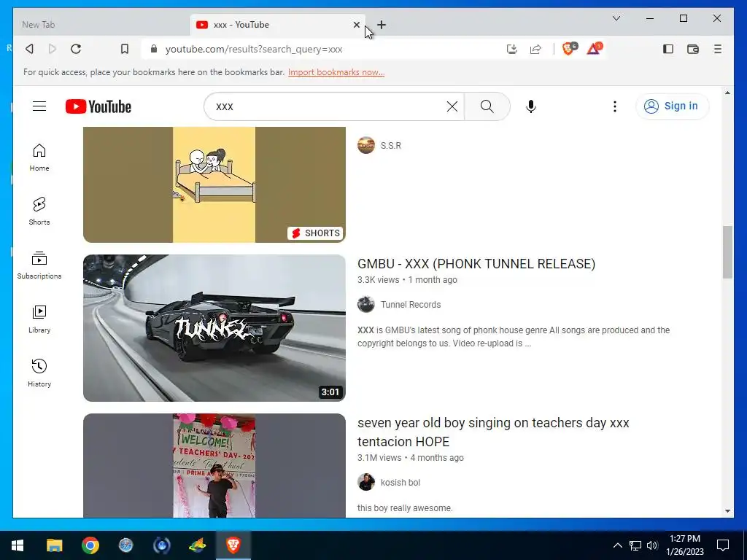Open the Windows Start menu
The width and height of the screenshot is (747, 560).
tap(18, 545)
